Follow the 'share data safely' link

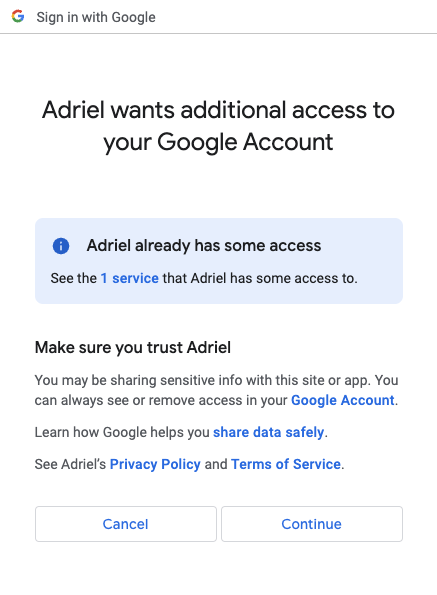click(269, 432)
